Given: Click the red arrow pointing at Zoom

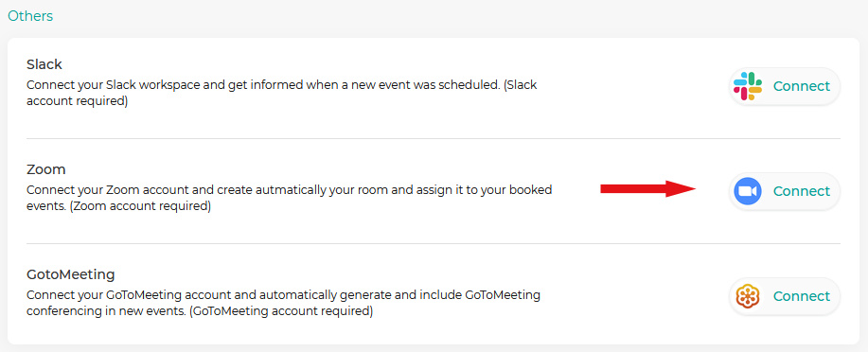Looking at the screenshot, I should pos(647,188).
